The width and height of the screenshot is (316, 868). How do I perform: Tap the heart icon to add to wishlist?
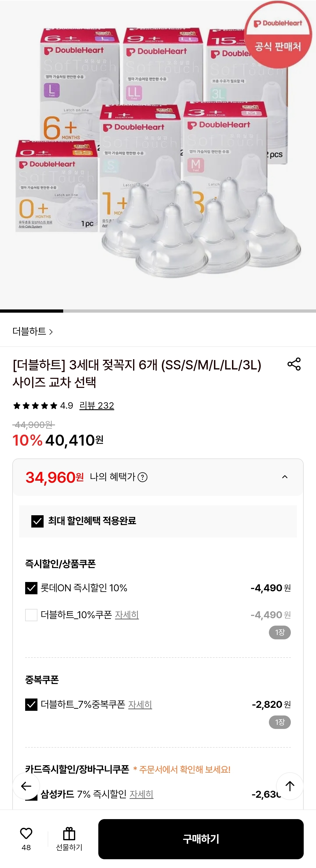click(26, 832)
